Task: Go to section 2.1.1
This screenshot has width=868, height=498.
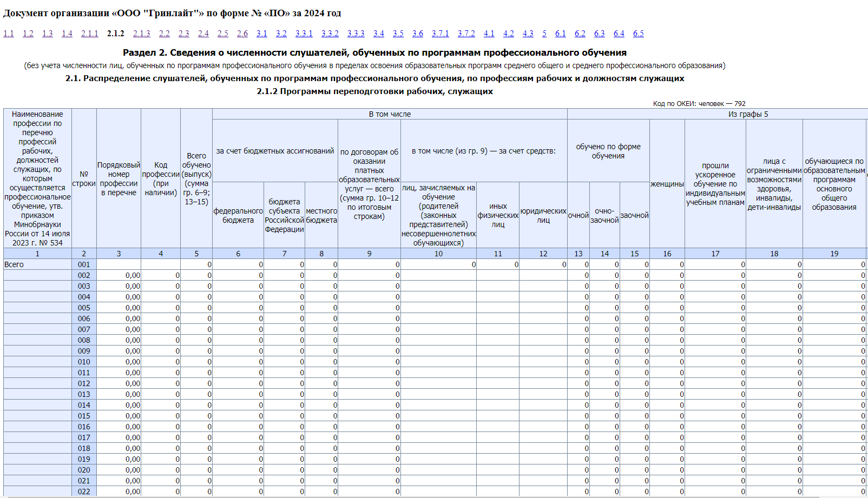Action: click(x=90, y=34)
